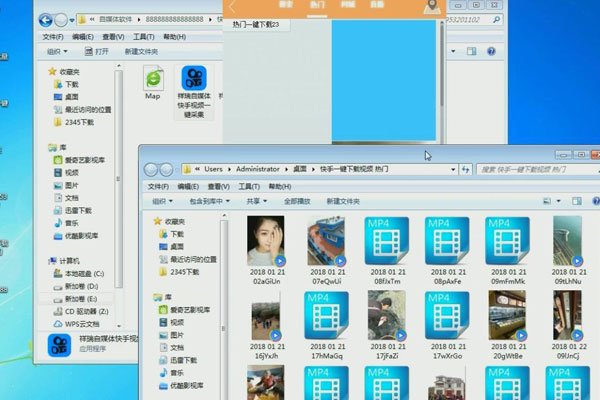Open the view options arrow in the 自媒体软件 window
The image size is (600, 400).
click(x=453, y=51)
